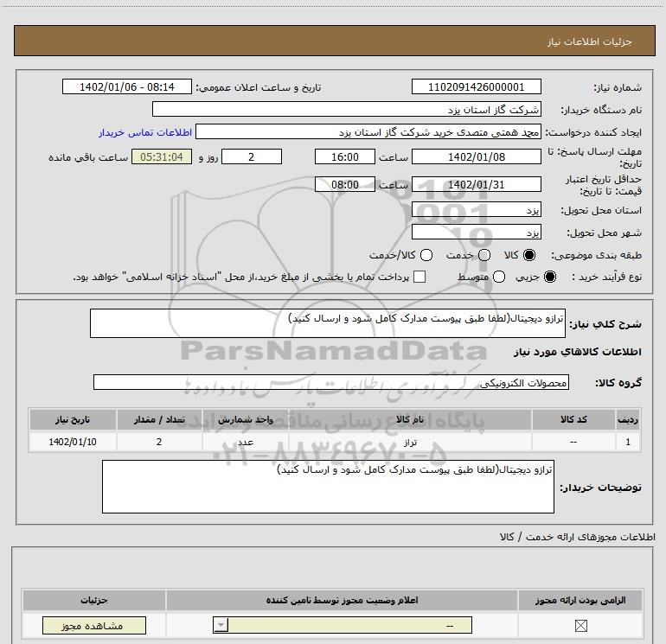Toggle the mandatory permit checkbox
Viewport: 666px width, 644px height.
(x=580, y=625)
